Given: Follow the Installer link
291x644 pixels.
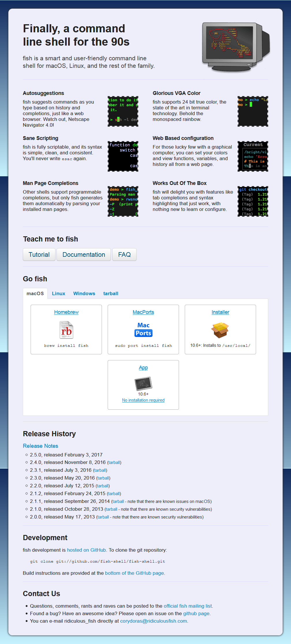Looking at the screenshot, I should (x=220, y=312).
